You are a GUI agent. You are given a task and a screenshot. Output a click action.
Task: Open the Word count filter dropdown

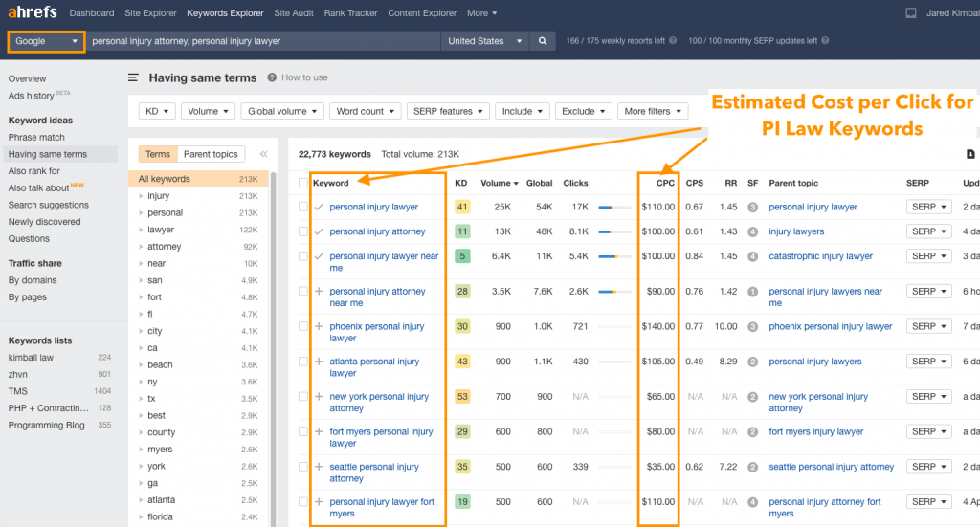(x=365, y=111)
